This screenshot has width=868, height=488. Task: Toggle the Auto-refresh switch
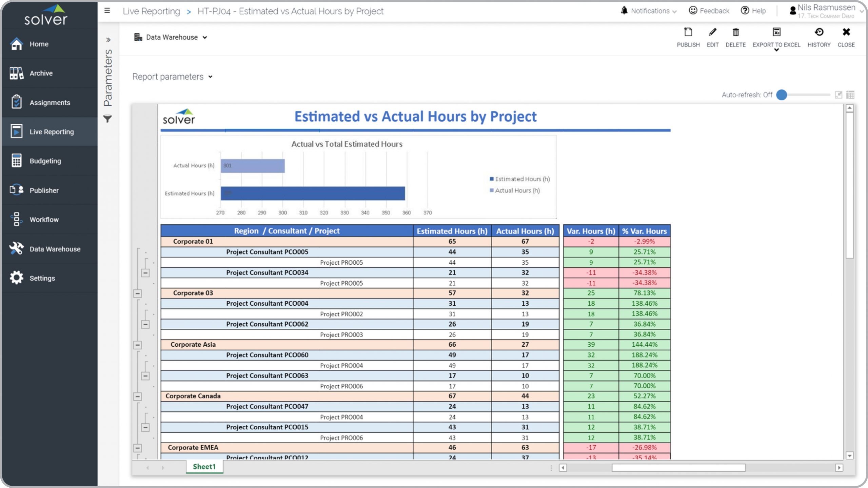[782, 95]
